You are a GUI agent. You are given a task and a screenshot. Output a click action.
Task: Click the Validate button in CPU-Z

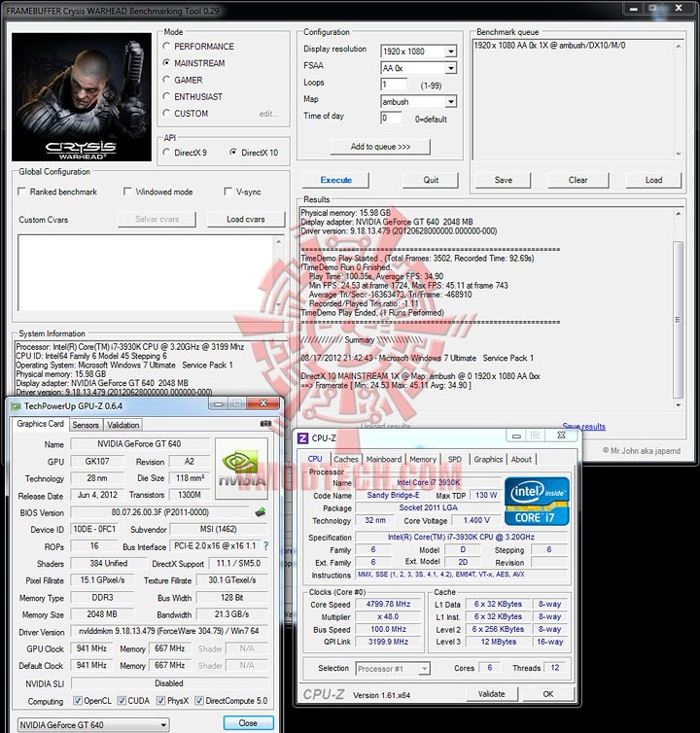point(491,694)
